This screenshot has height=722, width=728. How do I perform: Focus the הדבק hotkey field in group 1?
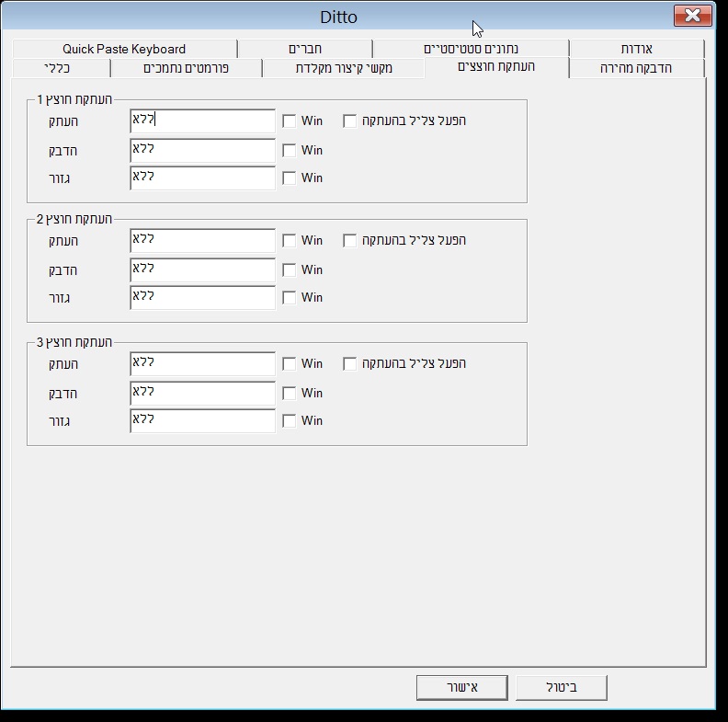203,150
